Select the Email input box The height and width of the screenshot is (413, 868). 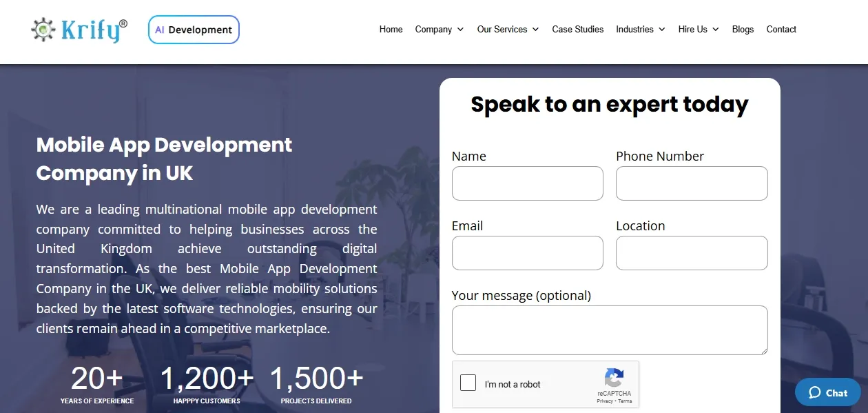(x=527, y=253)
